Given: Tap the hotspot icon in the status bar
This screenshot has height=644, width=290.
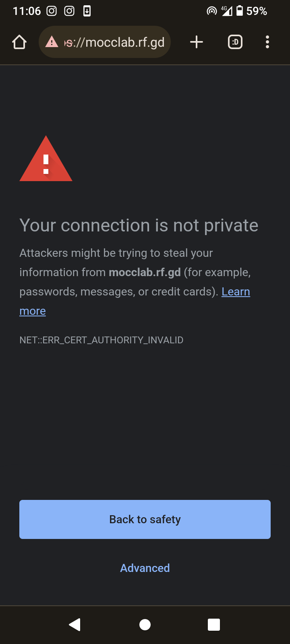Looking at the screenshot, I should [x=211, y=11].
